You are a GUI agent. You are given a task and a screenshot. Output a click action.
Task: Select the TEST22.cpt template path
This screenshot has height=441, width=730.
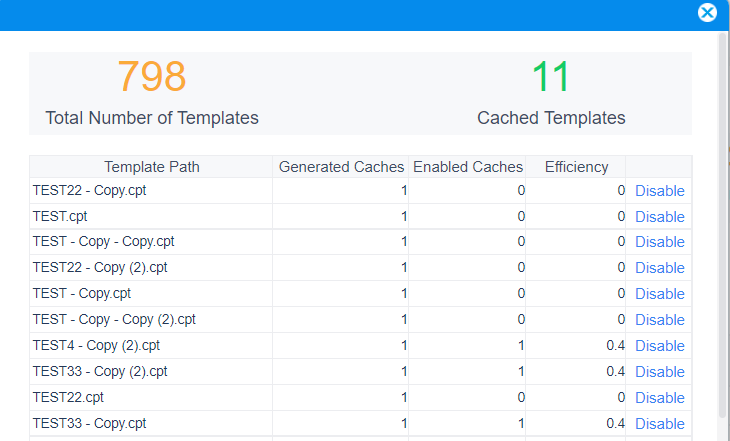[68, 398]
